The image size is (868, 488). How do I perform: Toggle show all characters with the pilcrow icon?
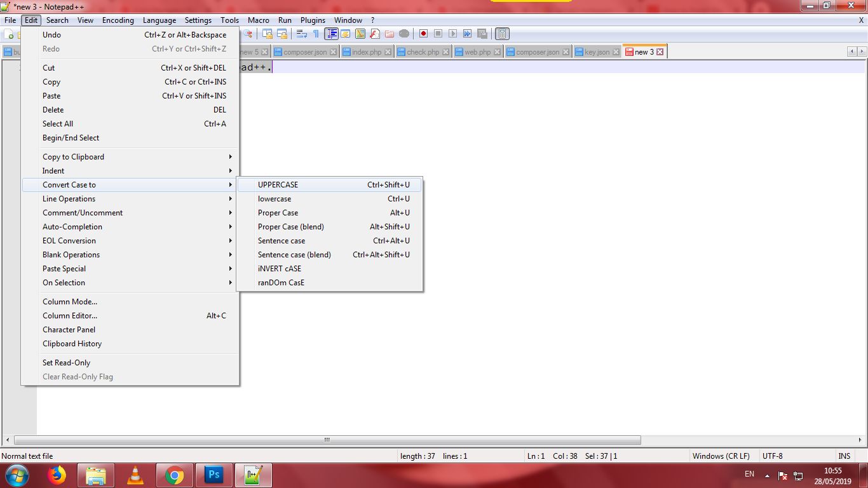[x=316, y=33]
